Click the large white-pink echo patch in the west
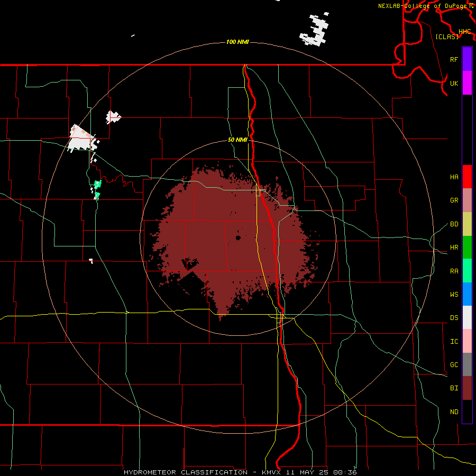Viewport: 476px width, 476px height. tap(83, 139)
